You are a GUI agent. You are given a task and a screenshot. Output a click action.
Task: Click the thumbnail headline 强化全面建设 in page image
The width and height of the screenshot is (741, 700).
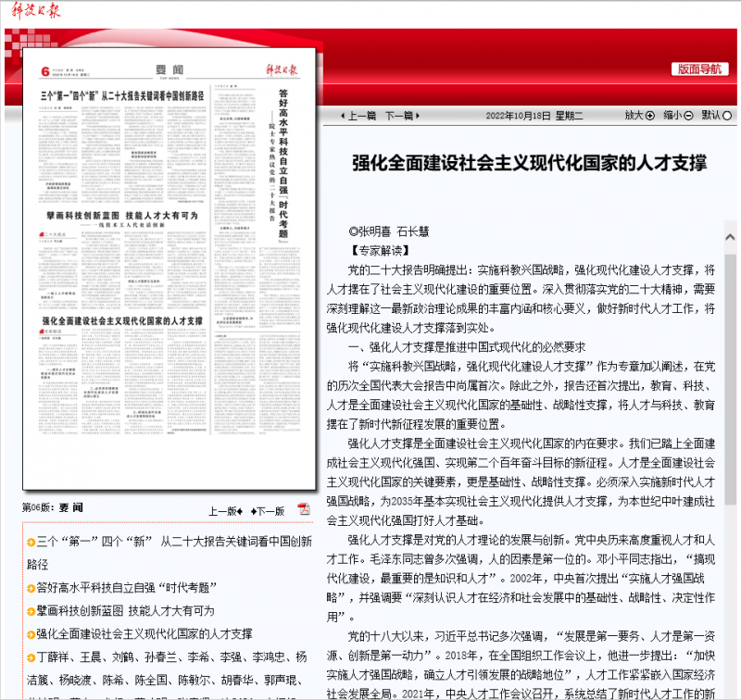tap(122, 321)
